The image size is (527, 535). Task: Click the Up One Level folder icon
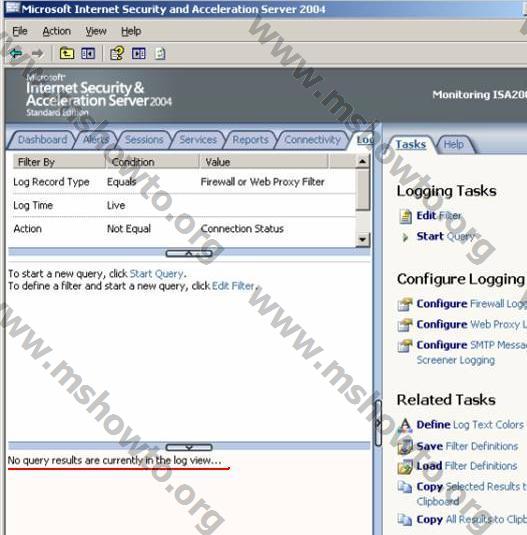67,54
